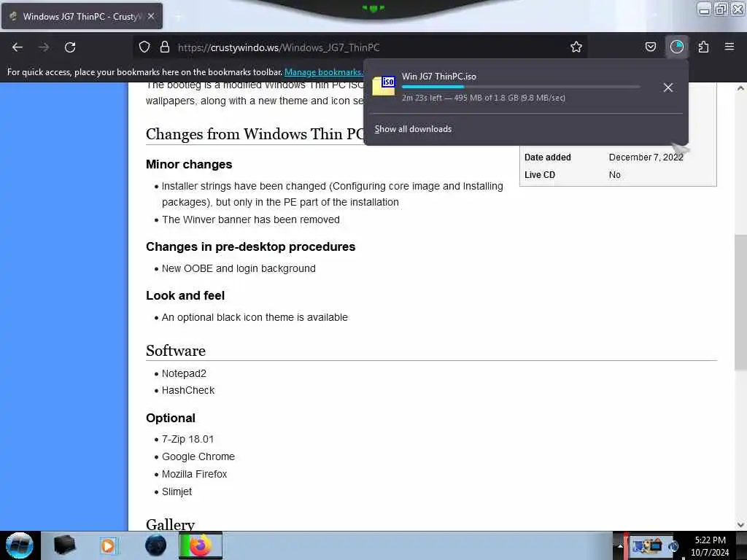Select the Firefox taskbar button

(x=201, y=545)
